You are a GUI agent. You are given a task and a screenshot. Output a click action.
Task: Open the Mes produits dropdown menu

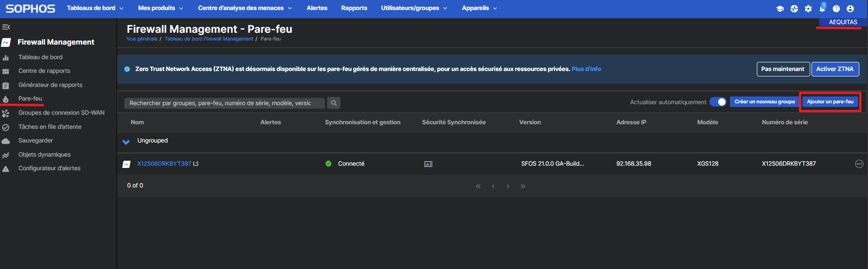pos(160,8)
